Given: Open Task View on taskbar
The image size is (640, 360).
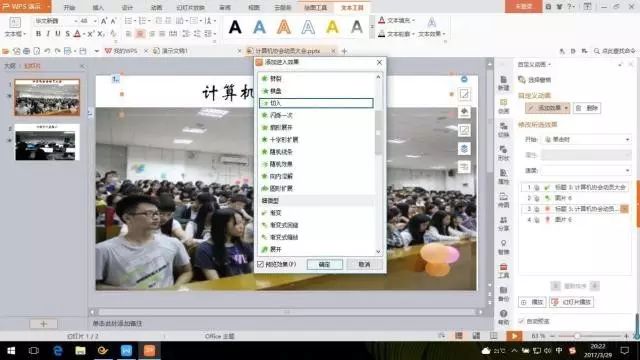Looking at the screenshot, I should 34,351.
